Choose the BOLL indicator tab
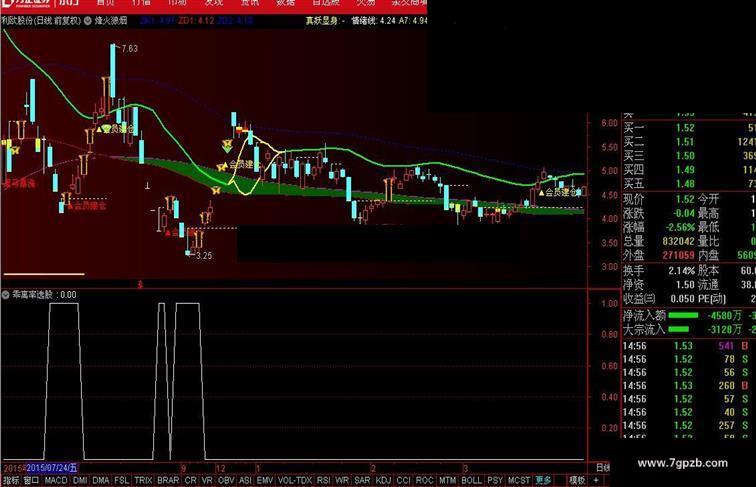Screen dimensions: 756x487 (x=471, y=480)
